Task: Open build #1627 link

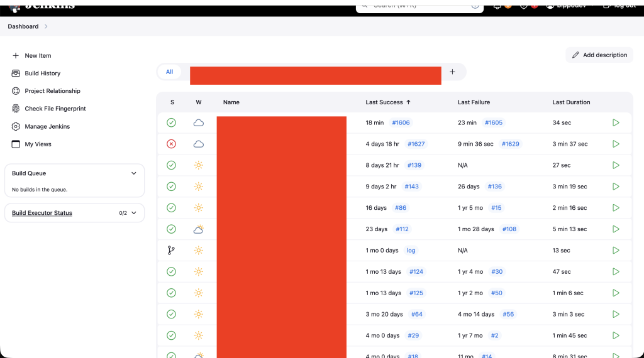Action: click(x=416, y=144)
